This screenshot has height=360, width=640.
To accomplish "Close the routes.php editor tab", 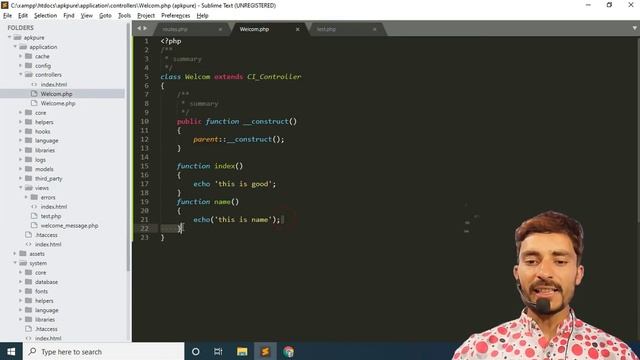I will pyautogui.click(x=220, y=29).
